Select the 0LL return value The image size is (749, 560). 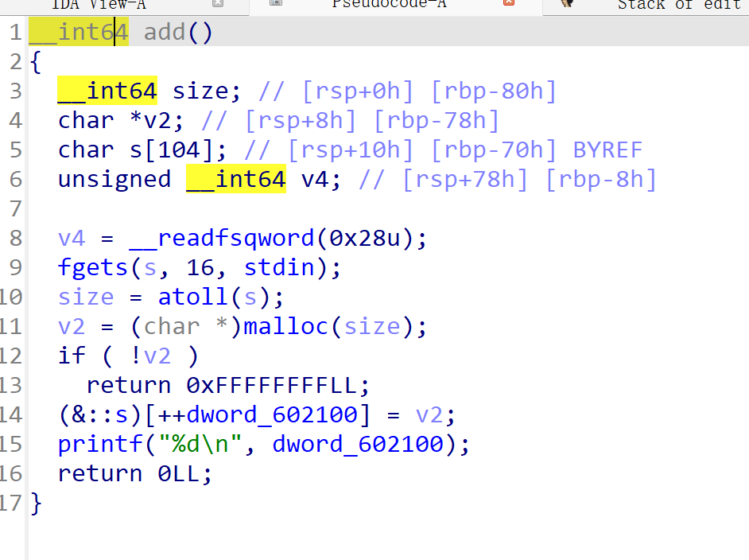point(178,474)
